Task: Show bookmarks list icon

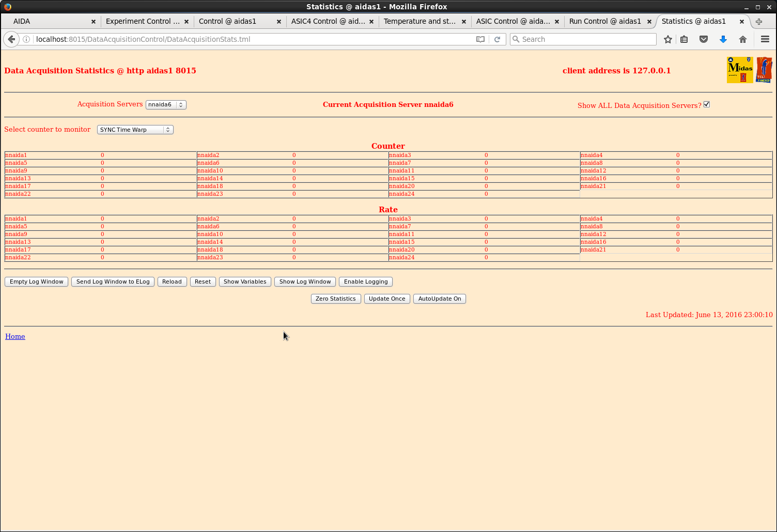Action: click(684, 39)
